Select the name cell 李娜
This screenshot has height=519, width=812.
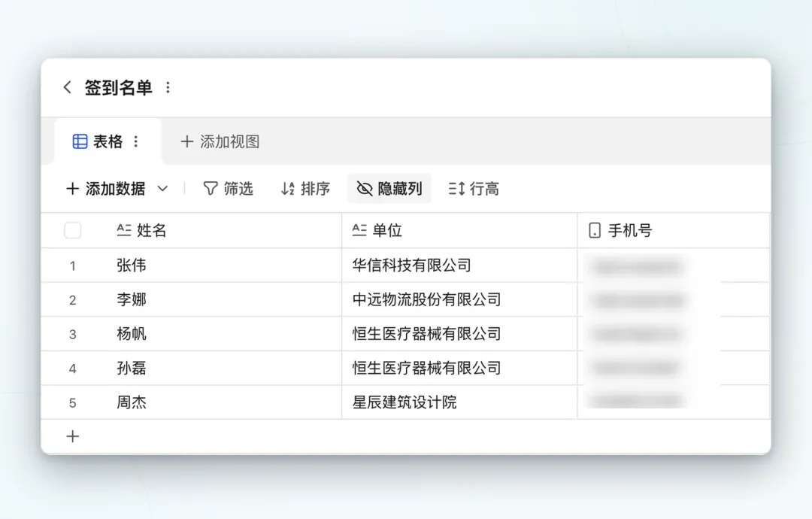[x=223, y=299]
